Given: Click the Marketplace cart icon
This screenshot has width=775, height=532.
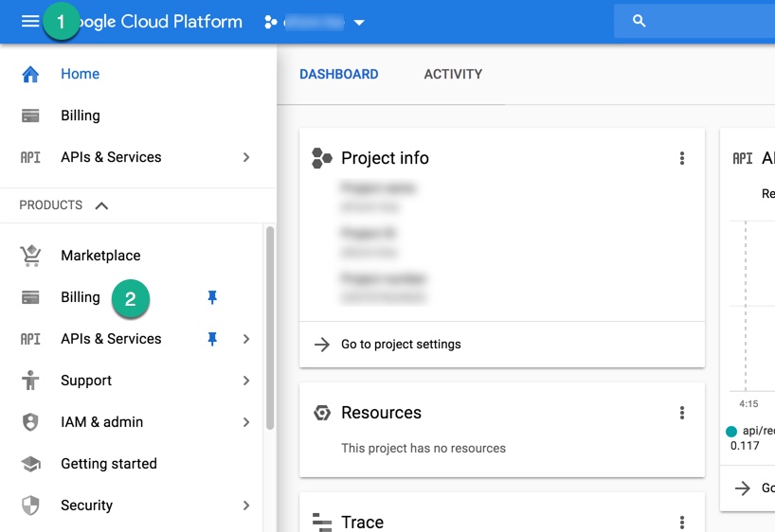Looking at the screenshot, I should [x=30, y=256].
